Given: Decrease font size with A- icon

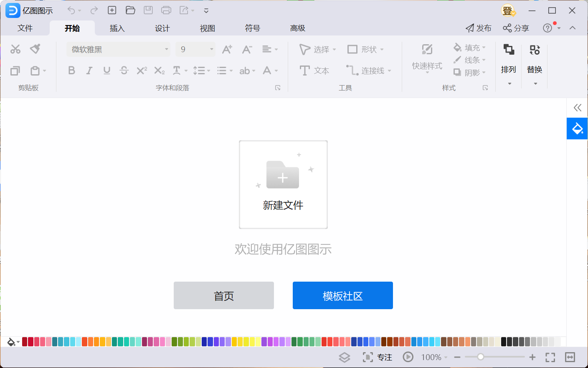Looking at the screenshot, I should [x=247, y=49].
